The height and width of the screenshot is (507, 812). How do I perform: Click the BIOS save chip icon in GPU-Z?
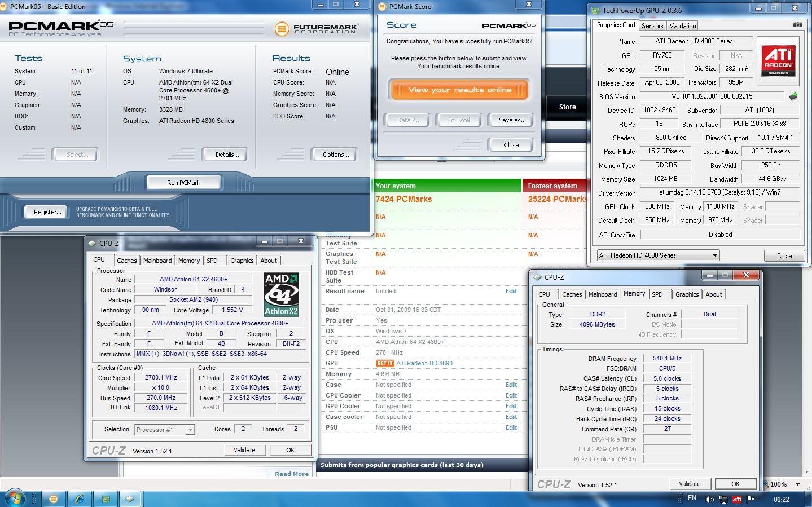pos(793,96)
